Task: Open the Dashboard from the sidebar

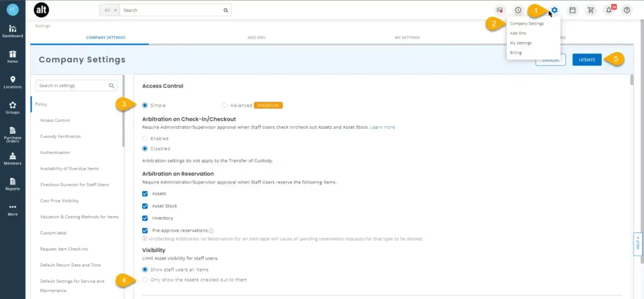Action: coord(13,31)
